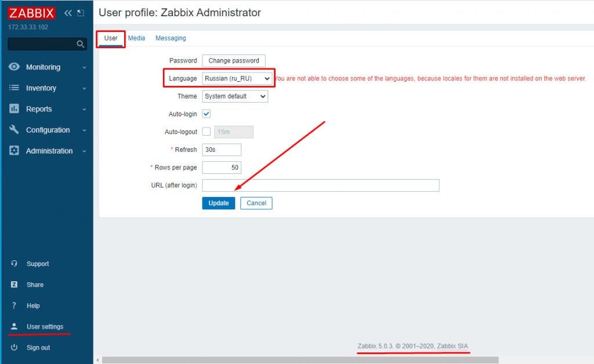Click the URL (after login) input field

coord(320,185)
